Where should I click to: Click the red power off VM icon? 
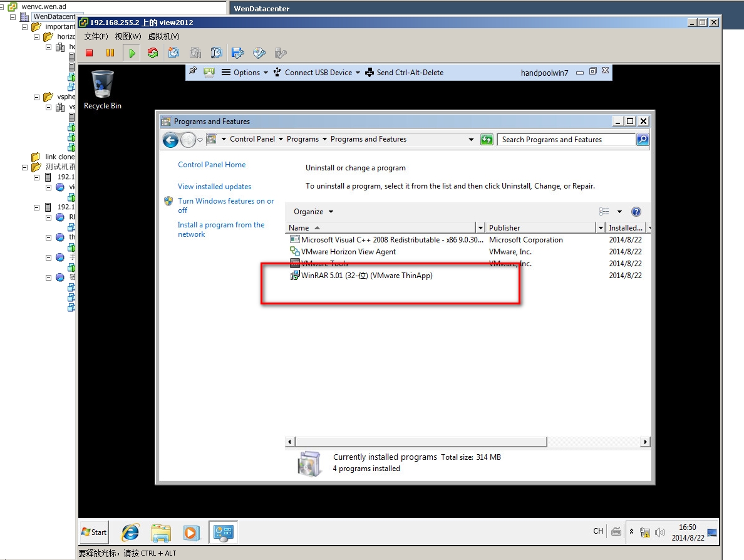point(89,53)
